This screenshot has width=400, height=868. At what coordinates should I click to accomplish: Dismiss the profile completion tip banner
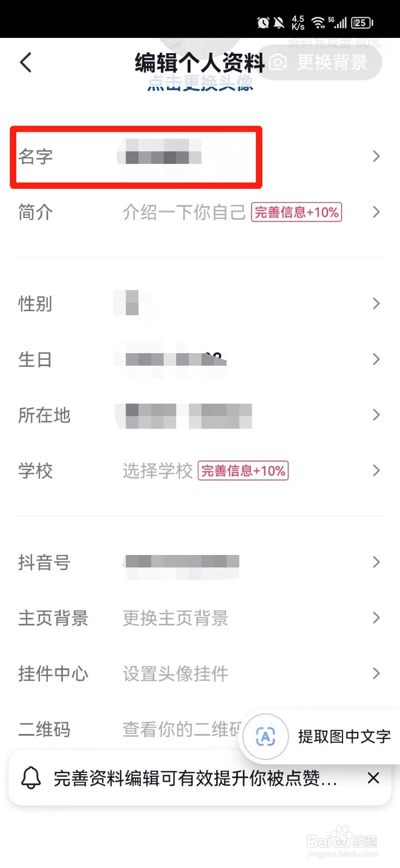(373, 778)
